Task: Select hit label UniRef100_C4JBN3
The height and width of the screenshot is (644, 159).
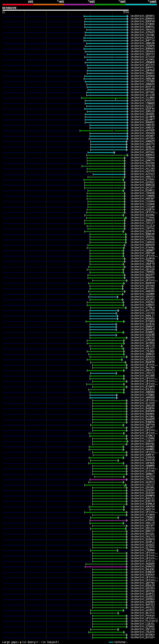Action: [142, 98]
